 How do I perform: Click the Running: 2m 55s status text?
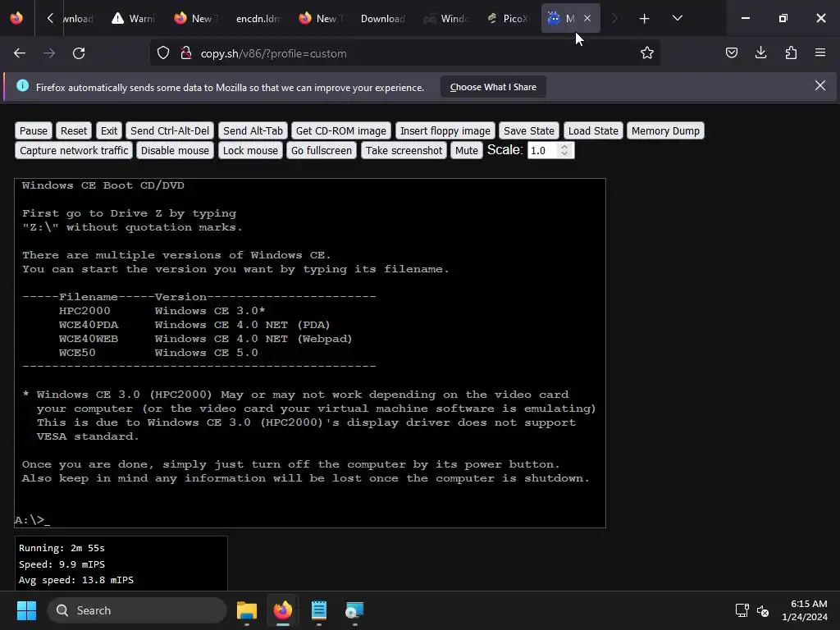point(62,548)
